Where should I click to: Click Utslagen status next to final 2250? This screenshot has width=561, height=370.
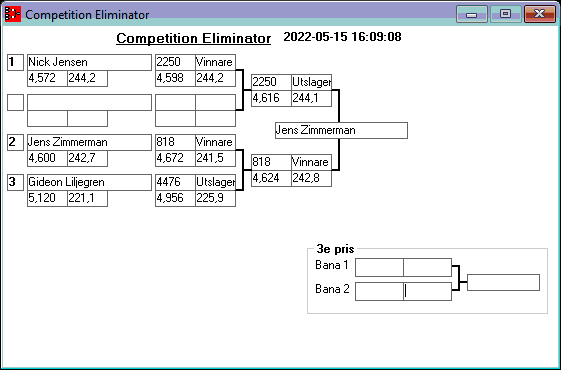pos(311,82)
